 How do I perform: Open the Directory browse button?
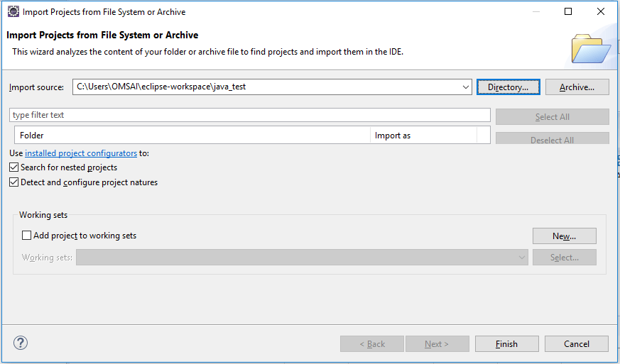pyautogui.click(x=508, y=87)
